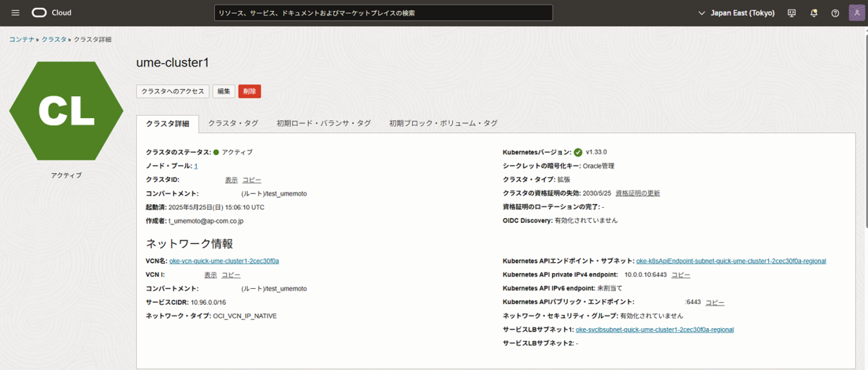
Task: Click the 10.0.0.10:6443 endpoint value
Action: tap(645, 275)
